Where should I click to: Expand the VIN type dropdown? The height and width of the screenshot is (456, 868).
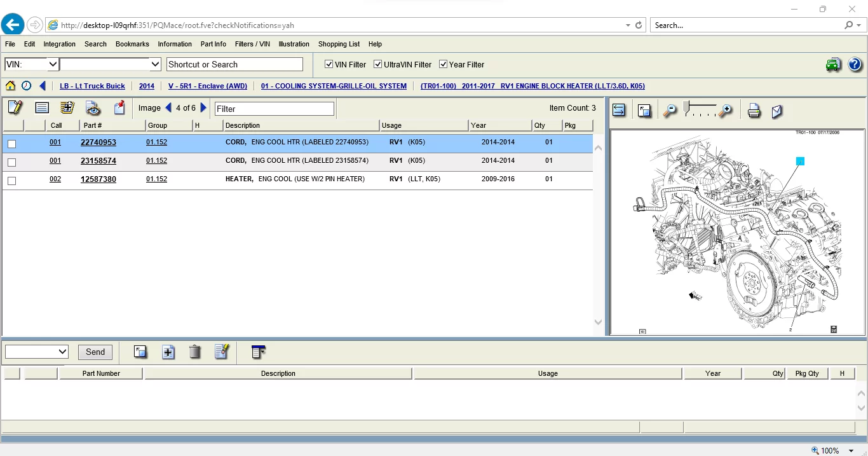53,64
